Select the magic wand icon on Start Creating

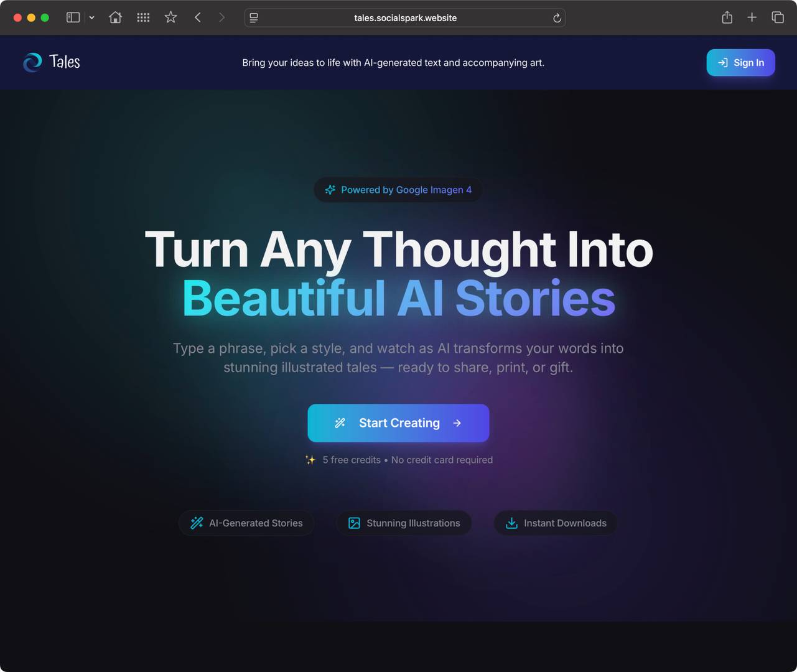click(340, 422)
